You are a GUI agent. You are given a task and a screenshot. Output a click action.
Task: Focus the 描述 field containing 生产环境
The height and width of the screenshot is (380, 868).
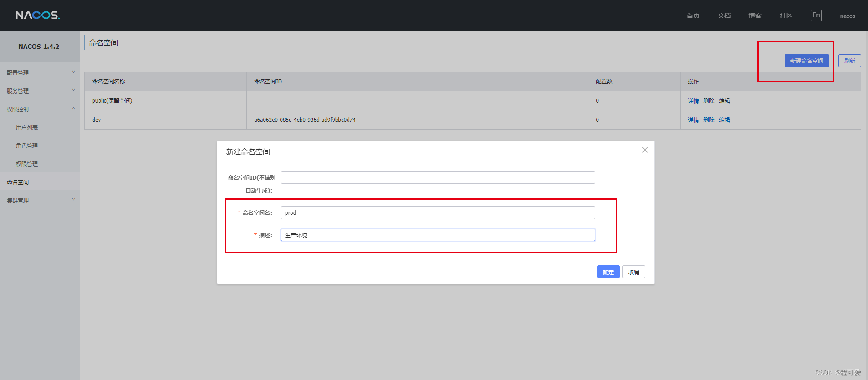click(x=438, y=235)
